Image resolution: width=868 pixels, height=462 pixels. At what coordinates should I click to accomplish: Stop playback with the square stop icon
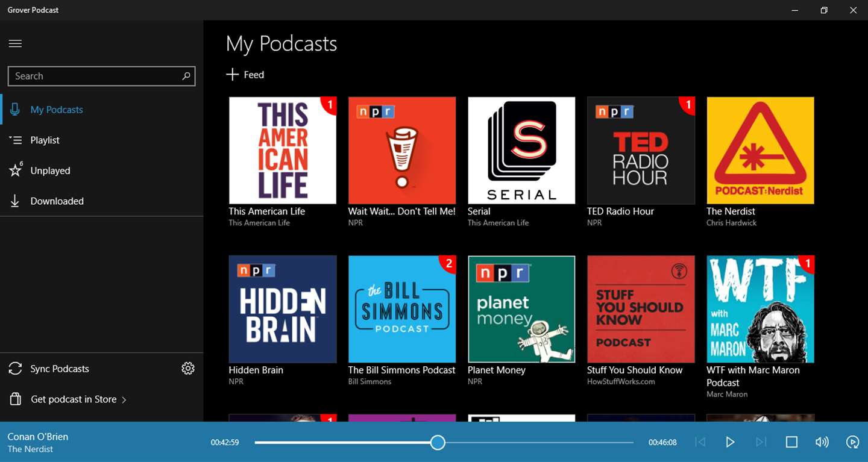pos(791,442)
